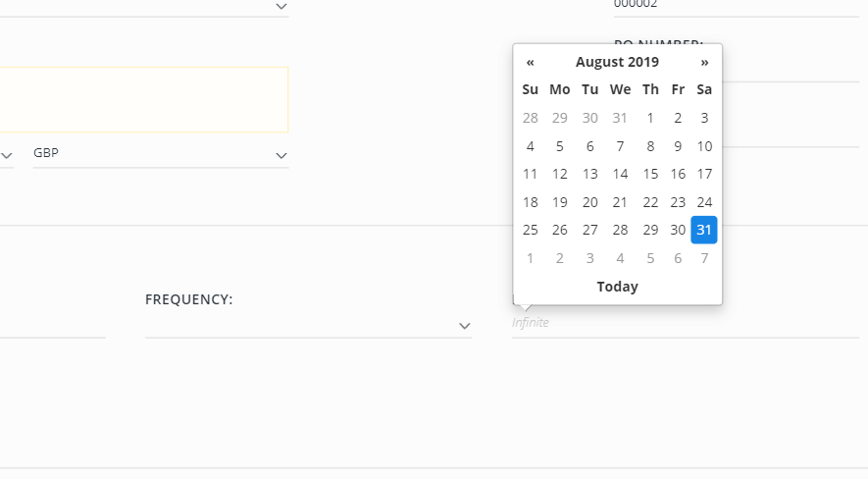The image size is (868, 479).
Task: Click the Today button in calendar
Action: pos(617,287)
